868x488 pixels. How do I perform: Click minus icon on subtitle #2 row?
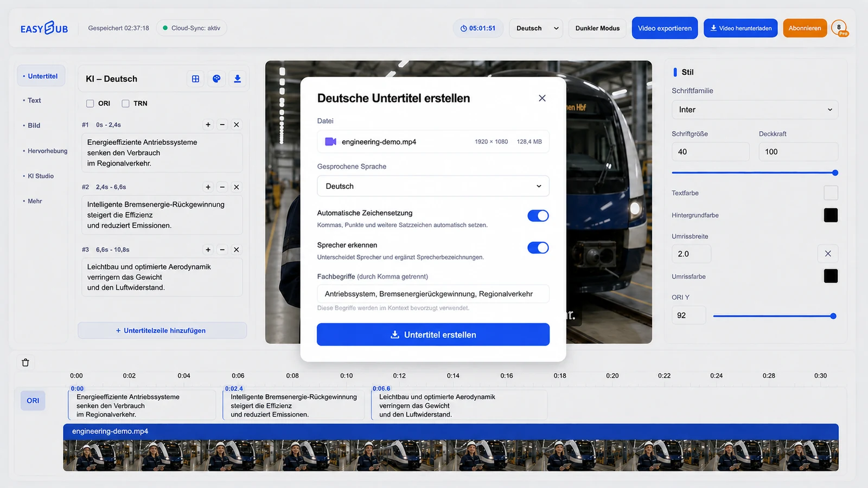(222, 187)
